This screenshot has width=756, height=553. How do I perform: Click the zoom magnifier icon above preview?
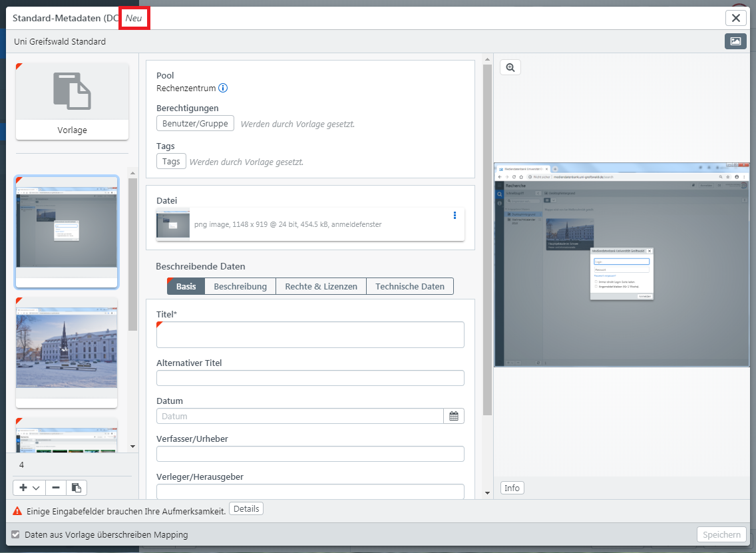(510, 67)
